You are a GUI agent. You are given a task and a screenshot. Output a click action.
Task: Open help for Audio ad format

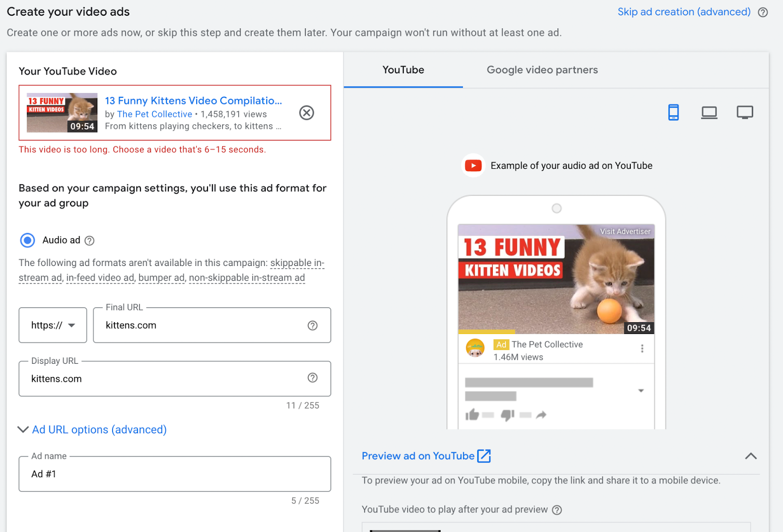(90, 241)
